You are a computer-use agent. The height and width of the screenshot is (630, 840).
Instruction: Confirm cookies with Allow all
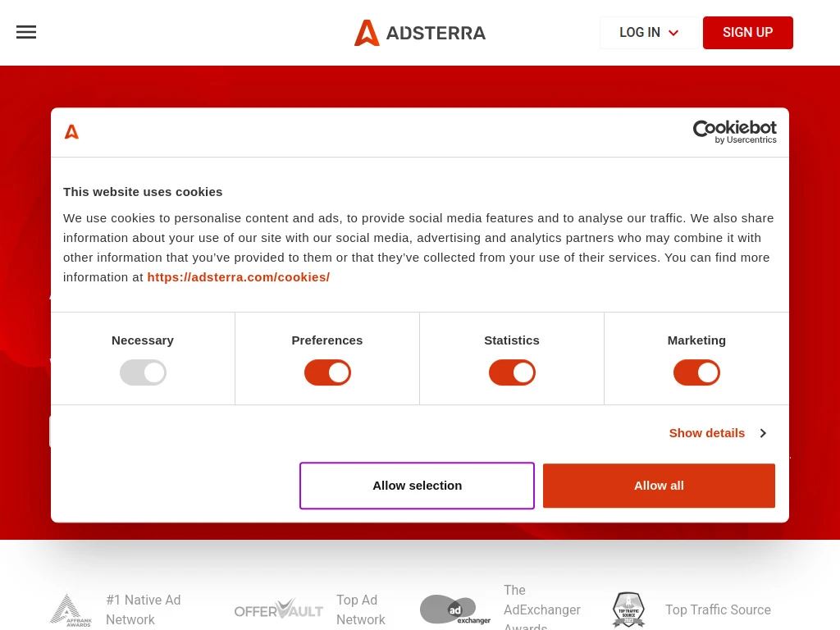tap(659, 486)
